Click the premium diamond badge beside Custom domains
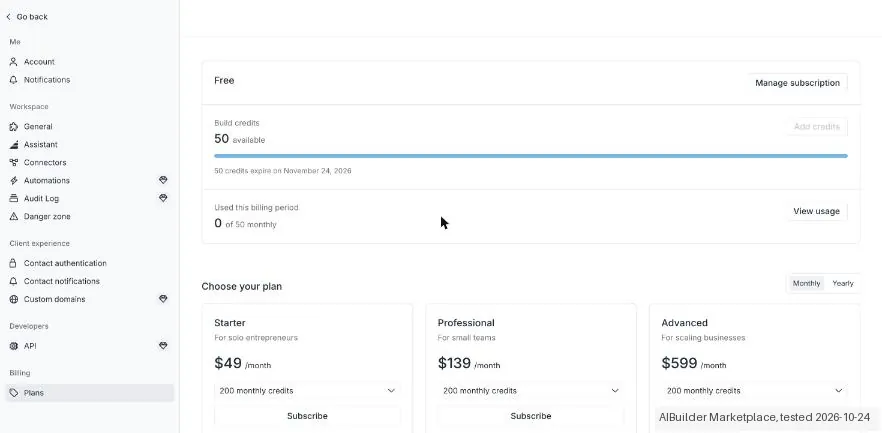Viewport: 882px width, 433px height. click(163, 299)
